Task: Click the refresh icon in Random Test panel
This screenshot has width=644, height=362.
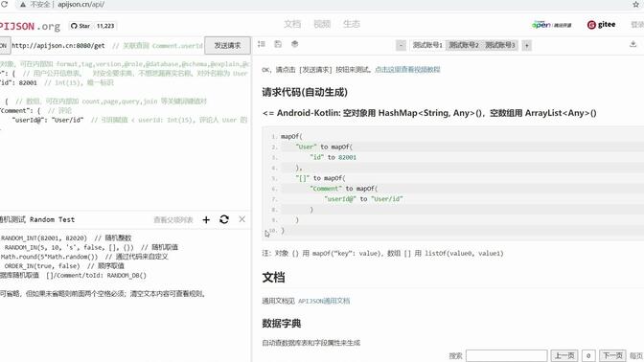Action: click(224, 219)
